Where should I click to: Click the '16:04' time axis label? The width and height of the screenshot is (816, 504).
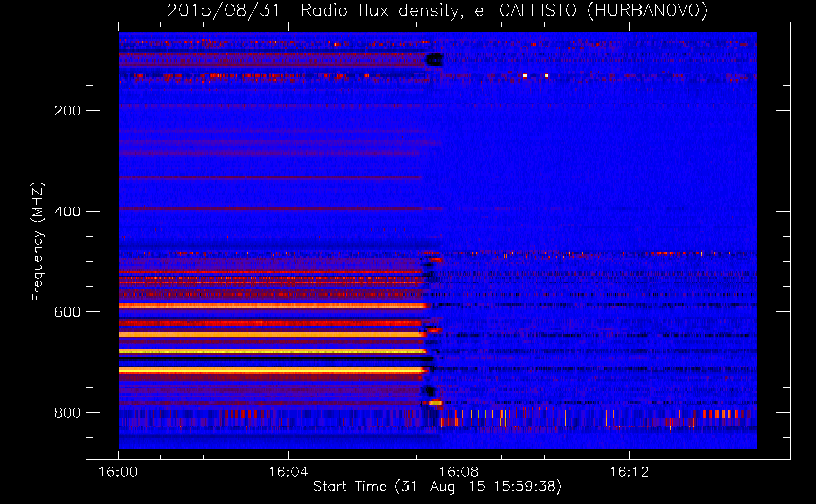pos(288,472)
